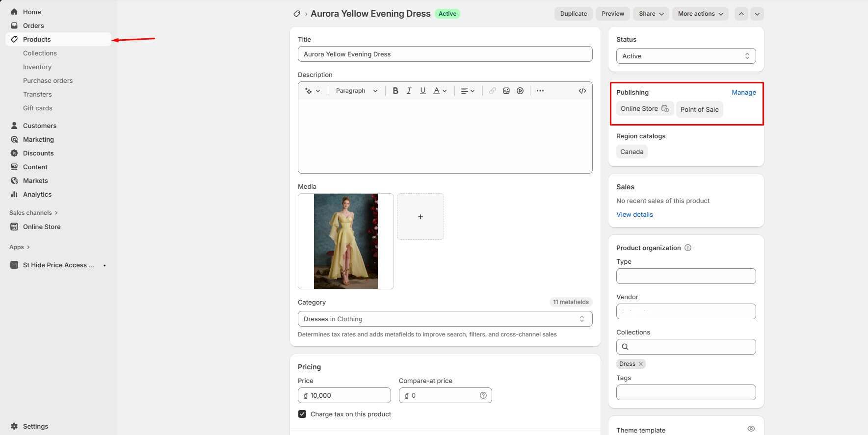The height and width of the screenshot is (435, 868).
Task: Open Products in sidebar
Action: (58, 39)
